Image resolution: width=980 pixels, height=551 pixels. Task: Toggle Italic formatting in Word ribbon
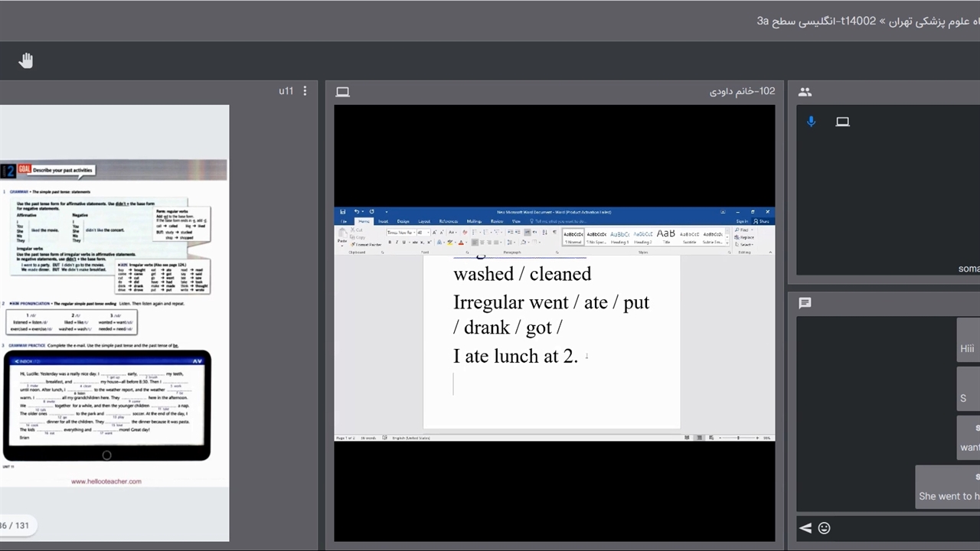[397, 243]
